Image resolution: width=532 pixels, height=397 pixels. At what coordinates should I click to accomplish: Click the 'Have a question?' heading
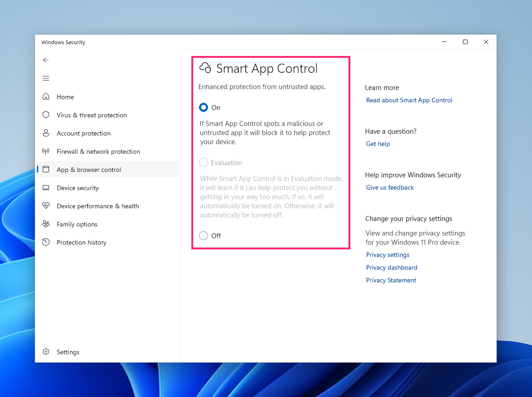coord(391,131)
